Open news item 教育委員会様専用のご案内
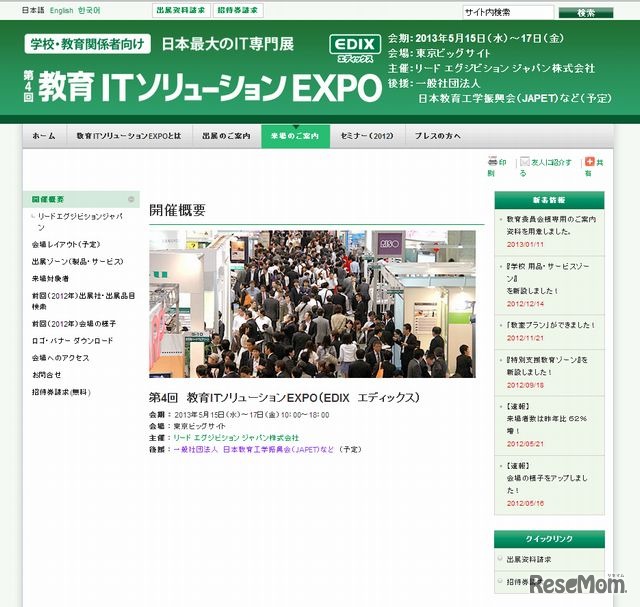The height and width of the screenshot is (607, 640). pyautogui.click(x=551, y=225)
